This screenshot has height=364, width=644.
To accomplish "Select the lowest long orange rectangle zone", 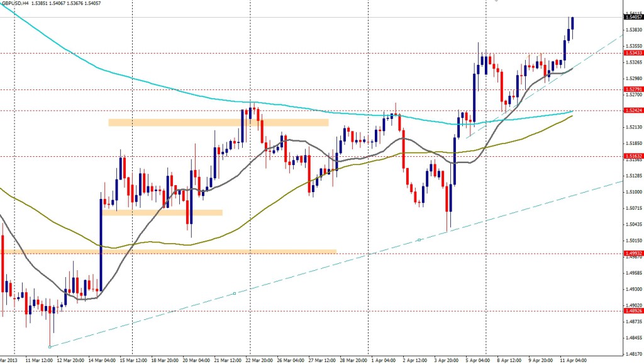I will (170, 252).
